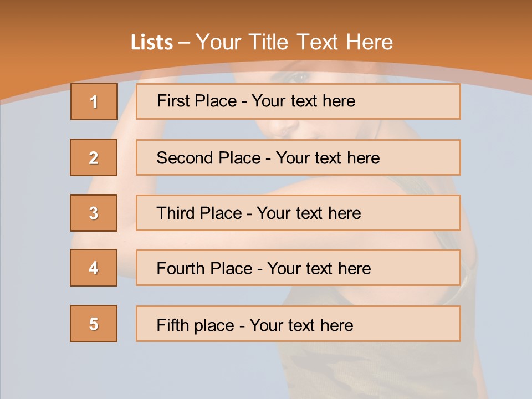Click the words 'First Place' in row one
The image size is (532, 399).
[197, 101]
